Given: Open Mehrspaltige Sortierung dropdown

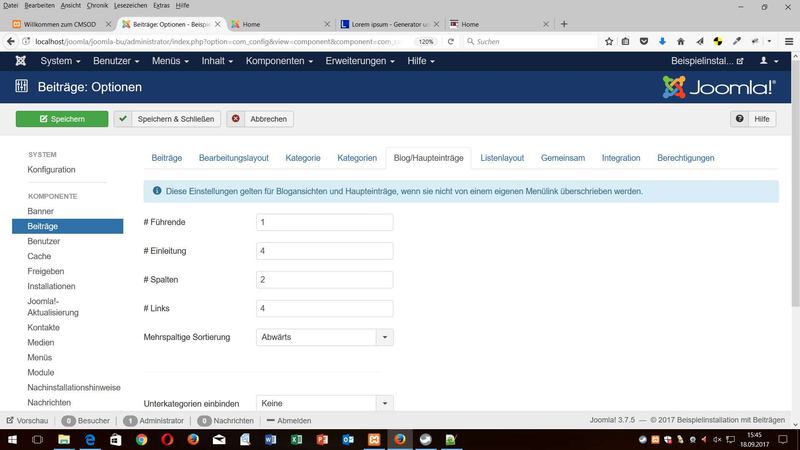Looking at the screenshot, I should pyautogui.click(x=324, y=337).
